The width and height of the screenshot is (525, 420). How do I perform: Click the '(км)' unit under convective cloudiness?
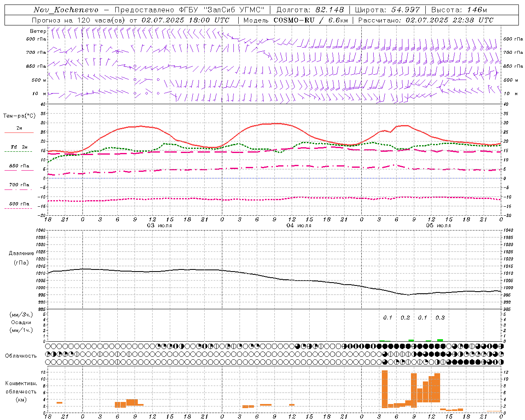coord(21,399)
